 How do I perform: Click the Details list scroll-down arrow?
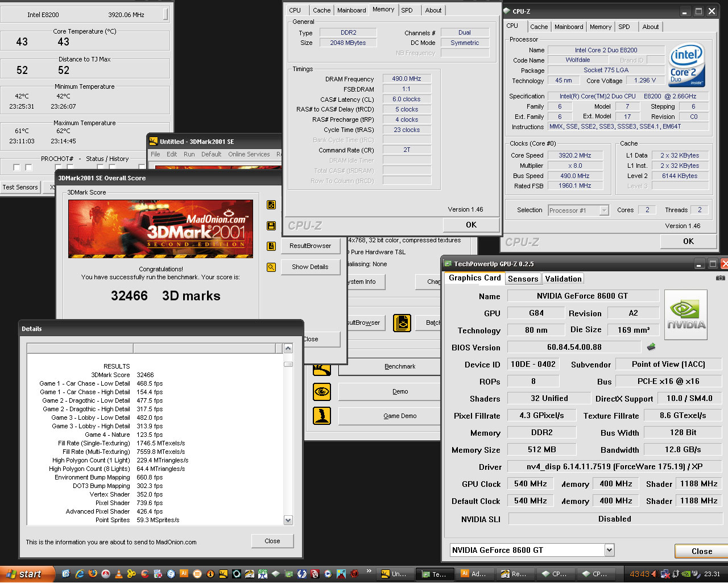tap(288, 520)
